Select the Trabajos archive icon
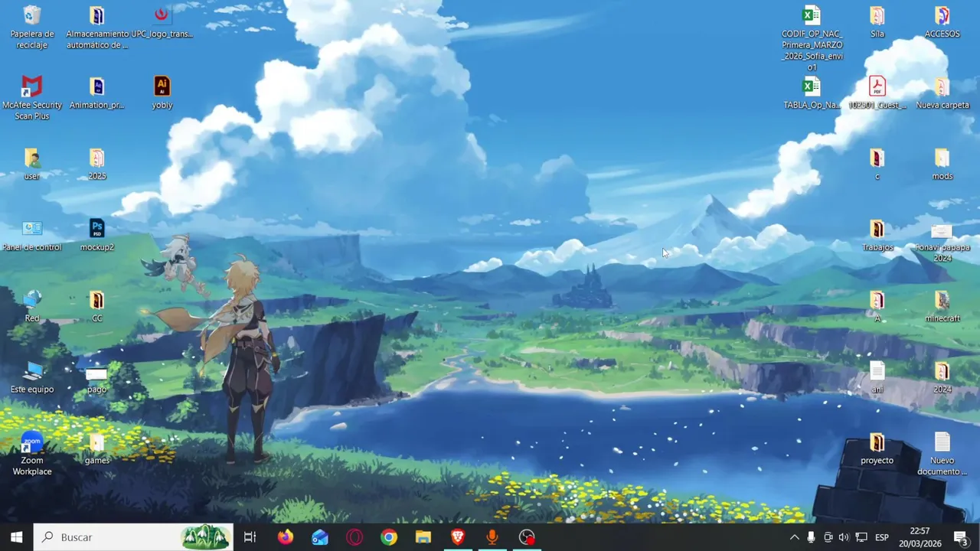The width and height of the screenshot is (980, 551). [x=877, y=235]
